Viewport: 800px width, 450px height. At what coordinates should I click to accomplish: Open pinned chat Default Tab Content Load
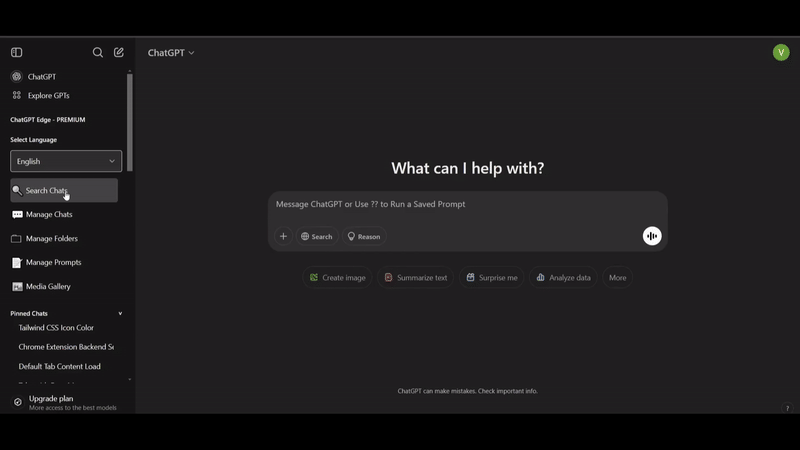point(60,366)
